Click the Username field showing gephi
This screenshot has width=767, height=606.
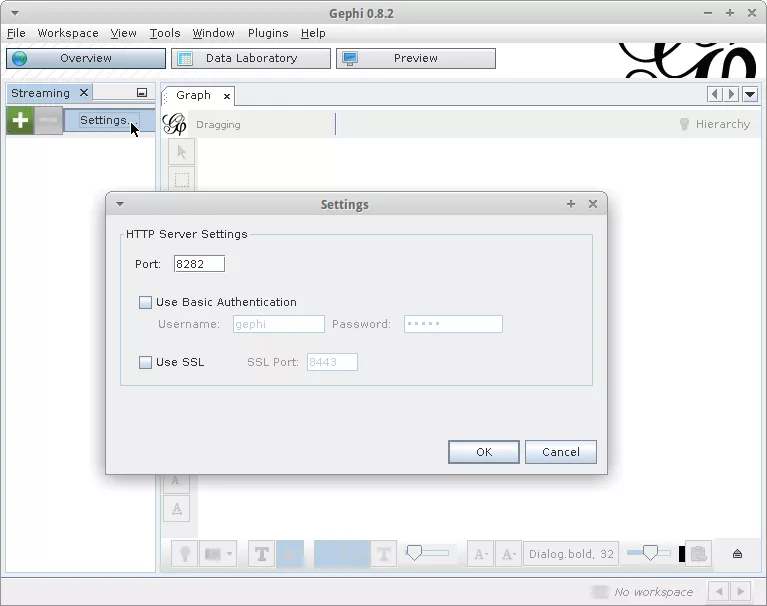coord(279,324)
